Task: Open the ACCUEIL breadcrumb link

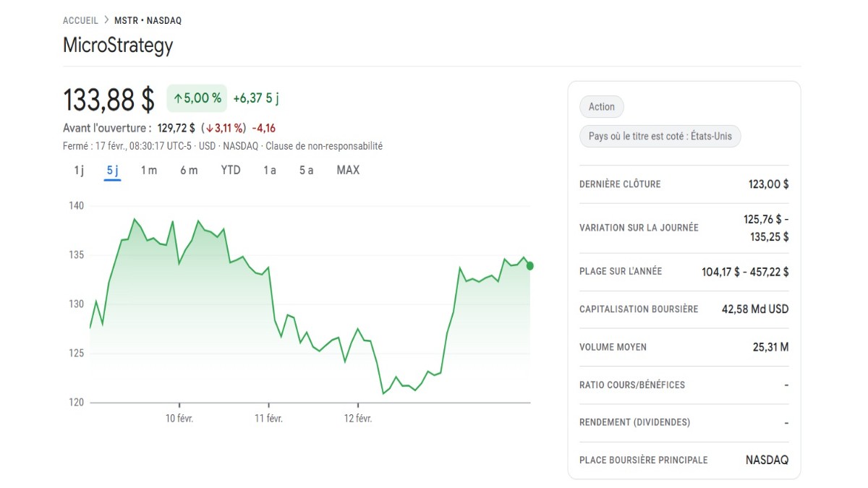Action: coord(80,20)
